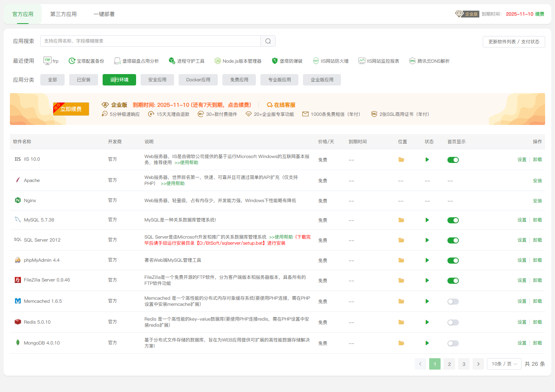Focus the 应用搜索 input field
Image resolution: width=555 pixels, height=392 pixels.
click(151, 41)
